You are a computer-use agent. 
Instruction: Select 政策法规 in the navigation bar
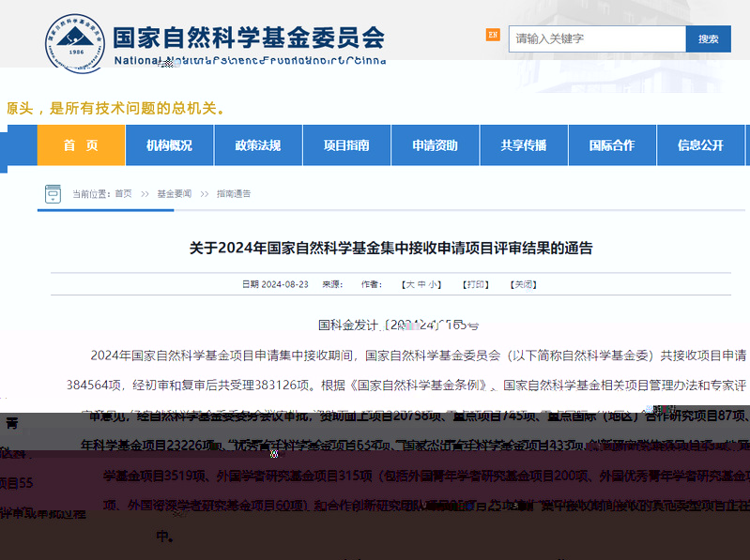pyautogui.click(x=257, y=145)
